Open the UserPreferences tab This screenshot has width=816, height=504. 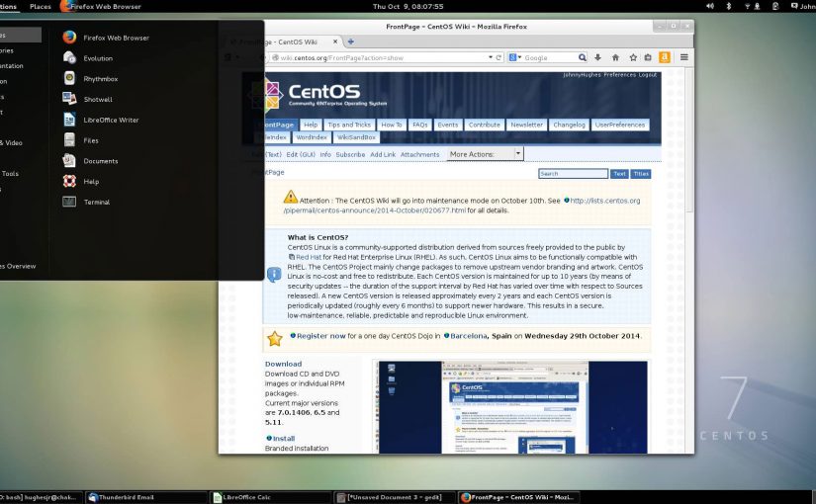coord(620,125)
